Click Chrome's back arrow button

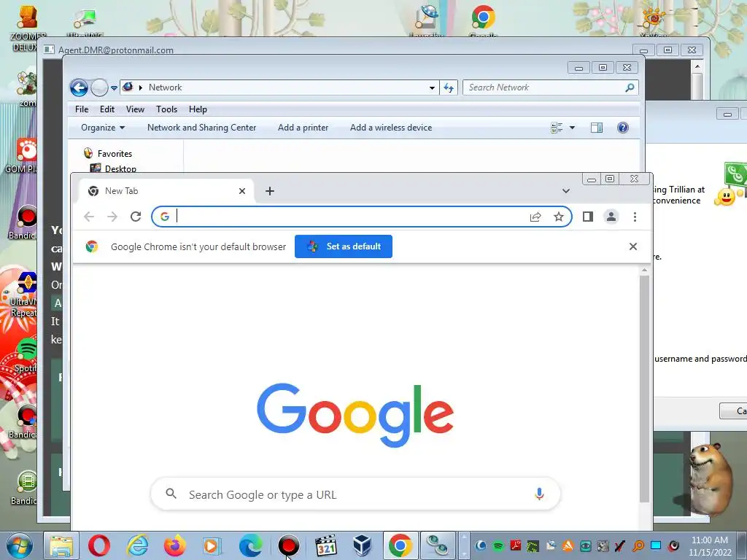tap(89, 217)
